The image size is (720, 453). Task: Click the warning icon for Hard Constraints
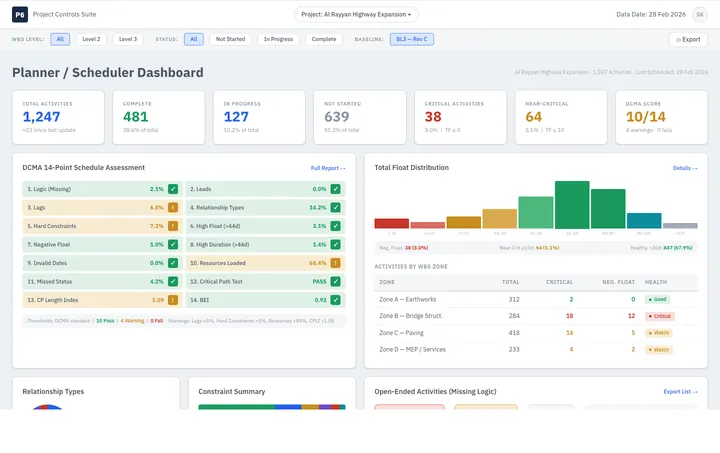[x=173, y=226]
